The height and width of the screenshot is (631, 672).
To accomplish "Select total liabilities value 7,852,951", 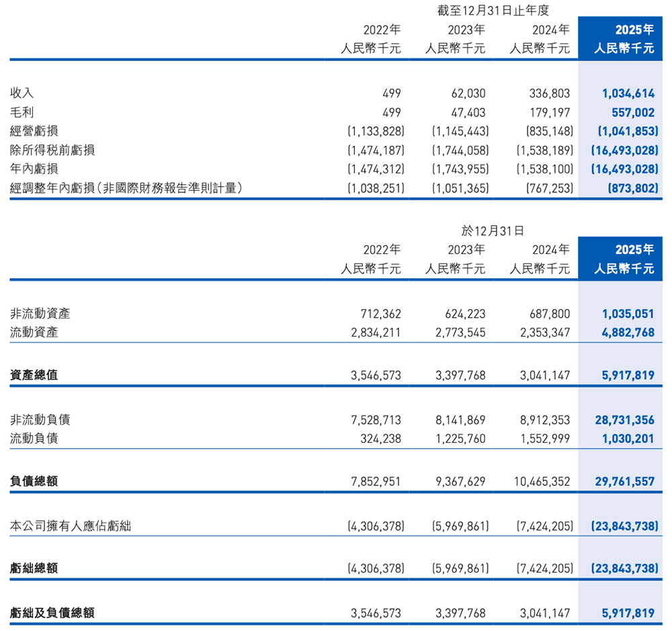I will tap(376, 482).
